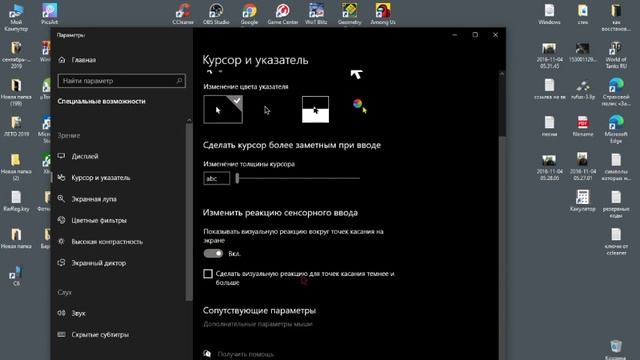Image resolution: width=640 pixels, height=360 pixels.
Task: Select the символы которые file
Action: click(616, 167)
